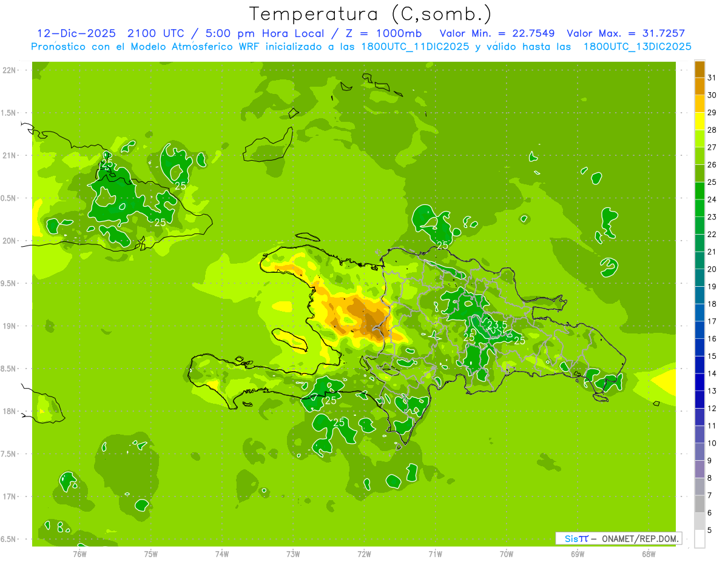The image size is (728, 562).
Task: Click the '70W' longitude axis label
Action: click(507, 554)
